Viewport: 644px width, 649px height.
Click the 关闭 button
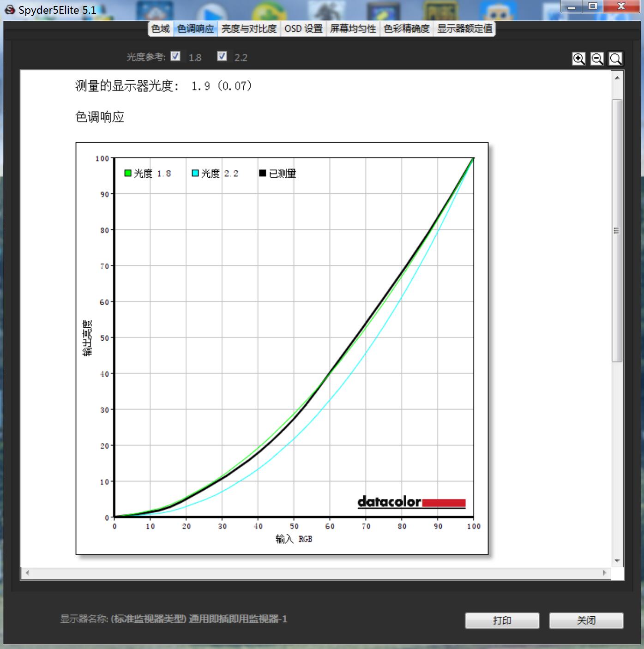click(586, 620)
